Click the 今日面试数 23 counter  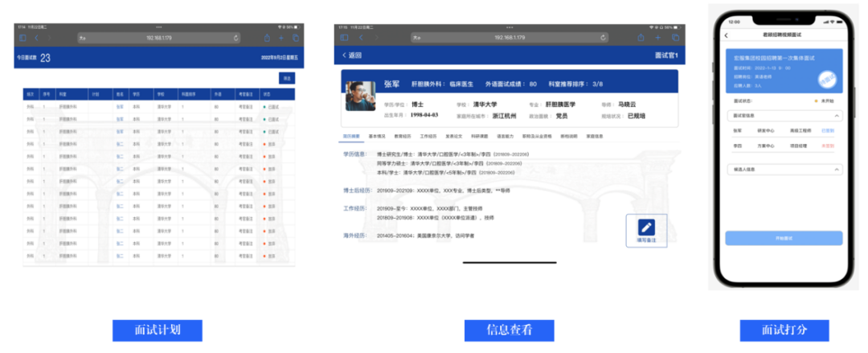[x=34, y=58]
